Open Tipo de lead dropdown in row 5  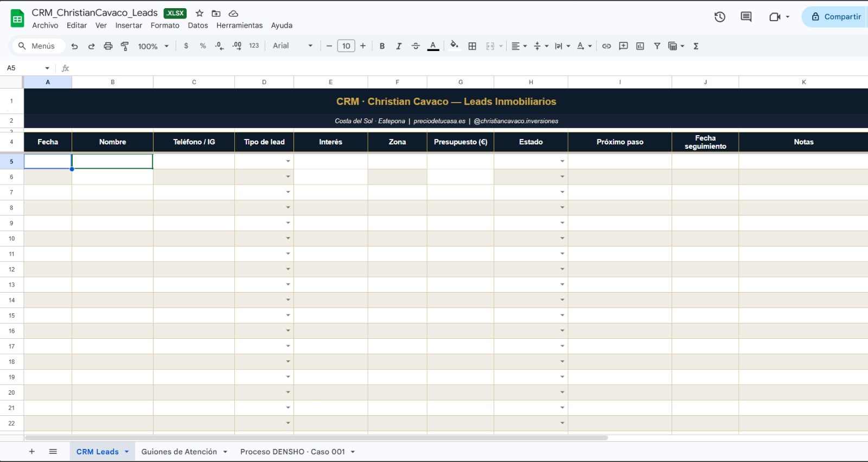(288, 161)
